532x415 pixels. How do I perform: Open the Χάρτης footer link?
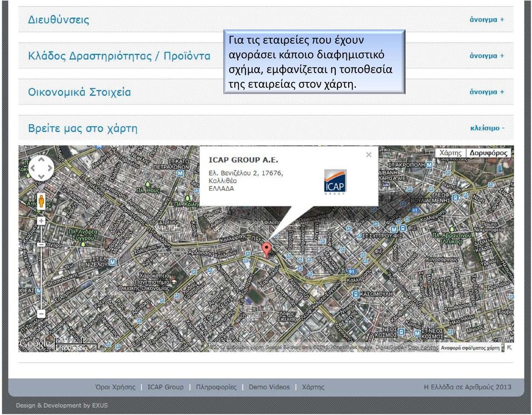tap(313, 387)
